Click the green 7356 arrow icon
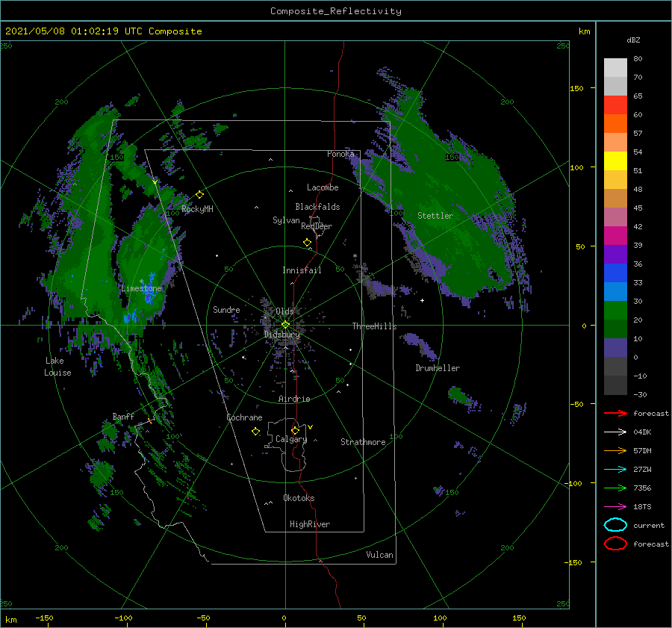 (615, 488)
